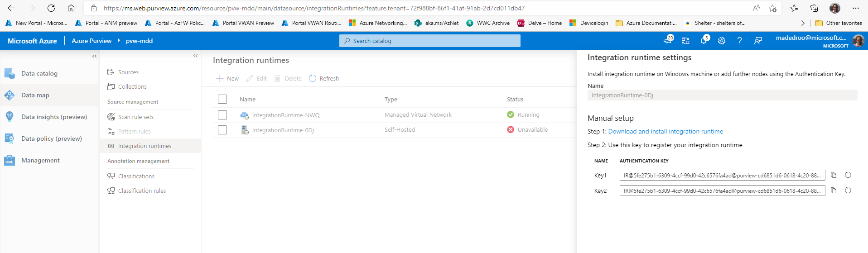
Task: Open Collections menu item
Action: click(132, 86)
